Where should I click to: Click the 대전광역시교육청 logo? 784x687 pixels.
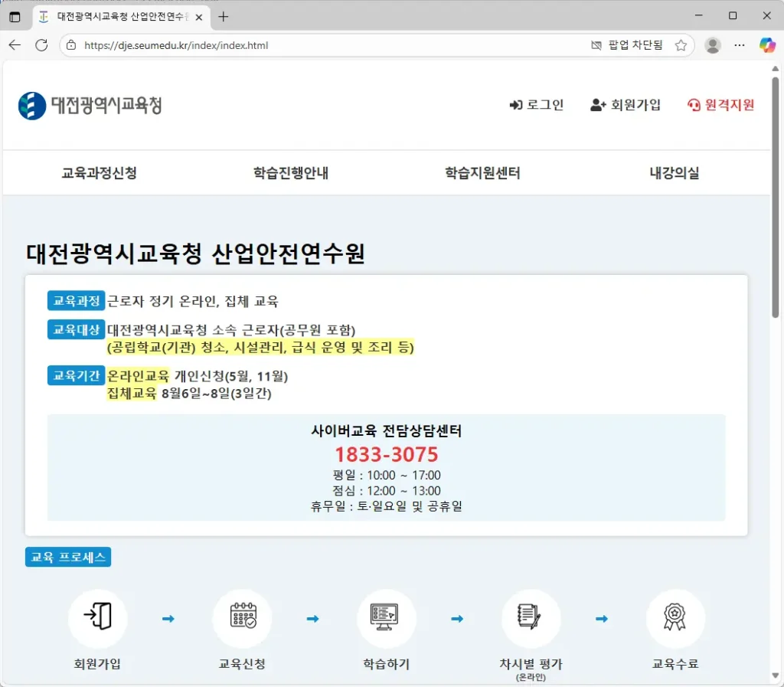90,106
